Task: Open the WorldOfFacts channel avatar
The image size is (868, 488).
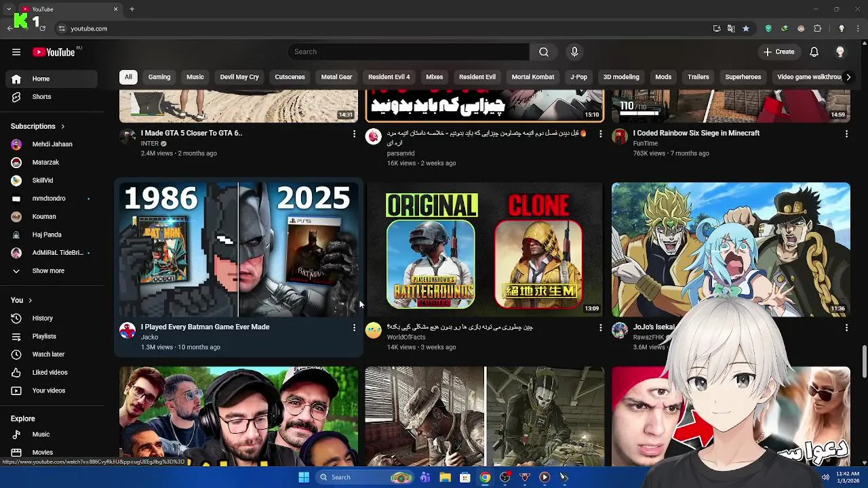Action: pos(374,330)
